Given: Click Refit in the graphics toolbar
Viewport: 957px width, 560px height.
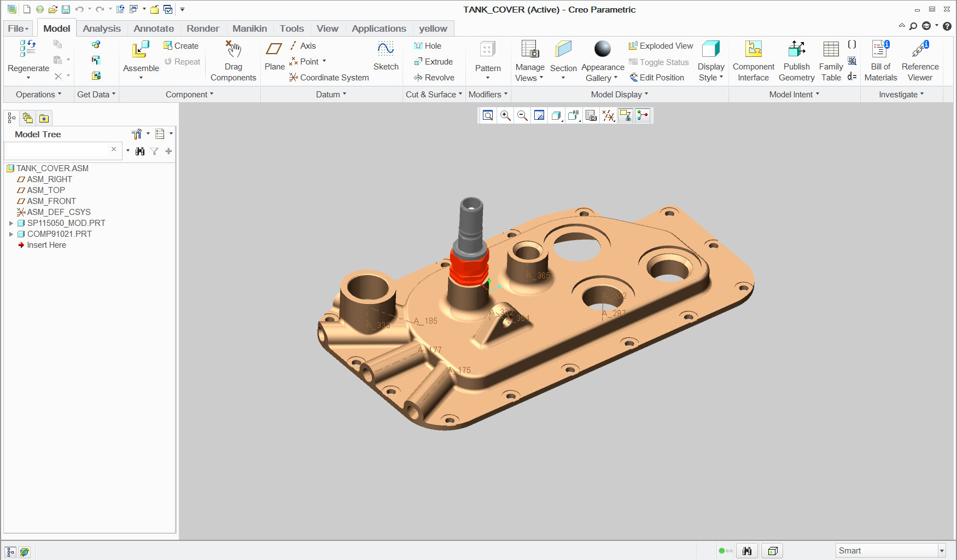Looking at the screenshot, I should coord(488,115).
